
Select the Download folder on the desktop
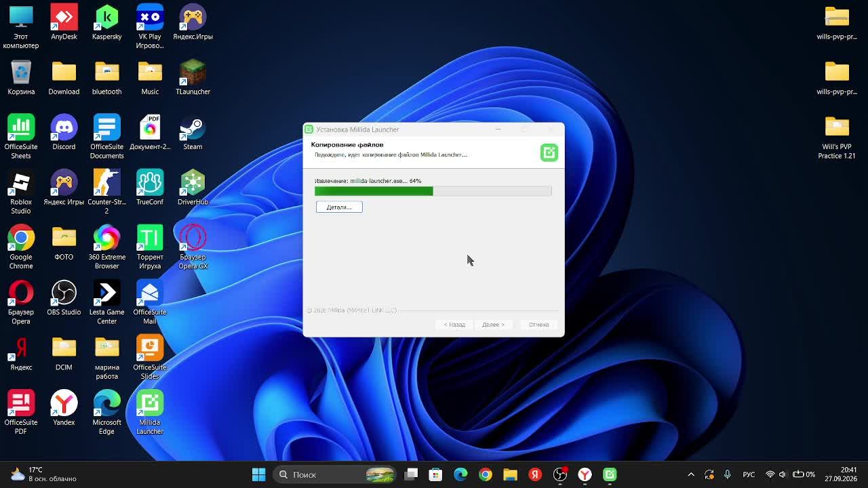(x=64, y=78)
